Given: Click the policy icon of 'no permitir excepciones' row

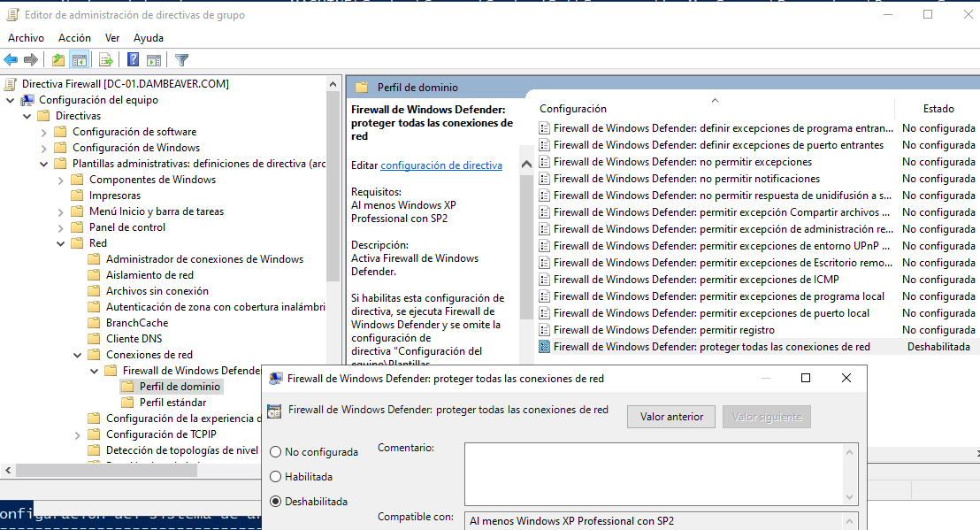Looking at the screenshot, I should [544, 162].
